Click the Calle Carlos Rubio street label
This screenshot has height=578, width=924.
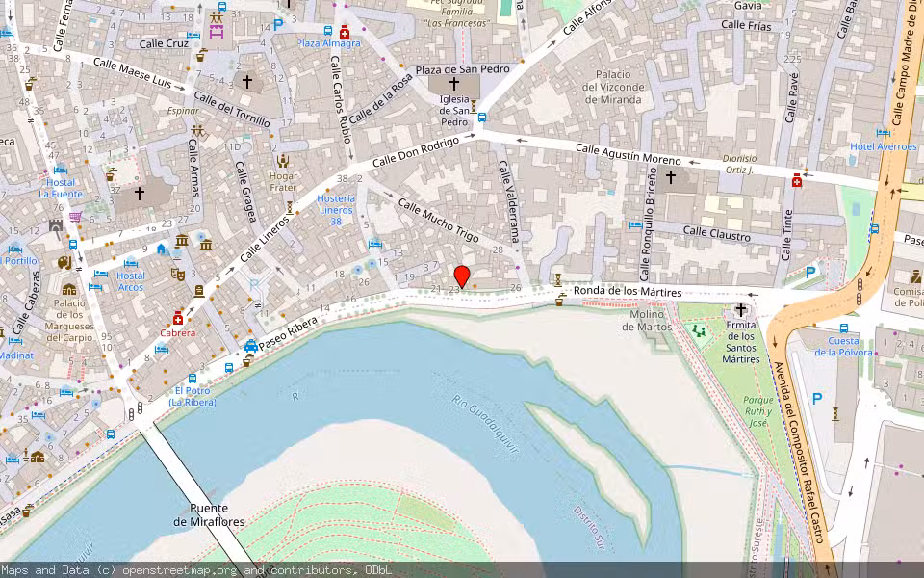pos(341,99)
